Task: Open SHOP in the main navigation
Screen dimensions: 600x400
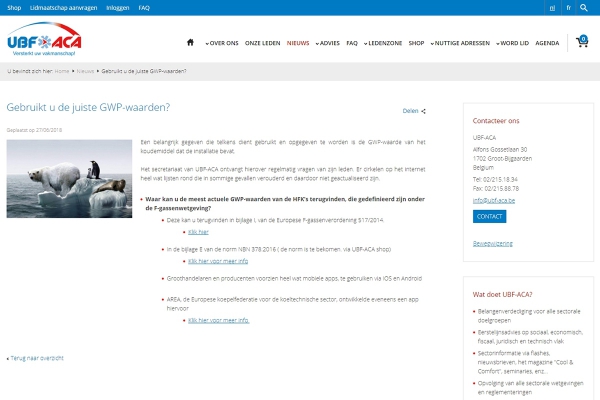Action: [416, 43]
